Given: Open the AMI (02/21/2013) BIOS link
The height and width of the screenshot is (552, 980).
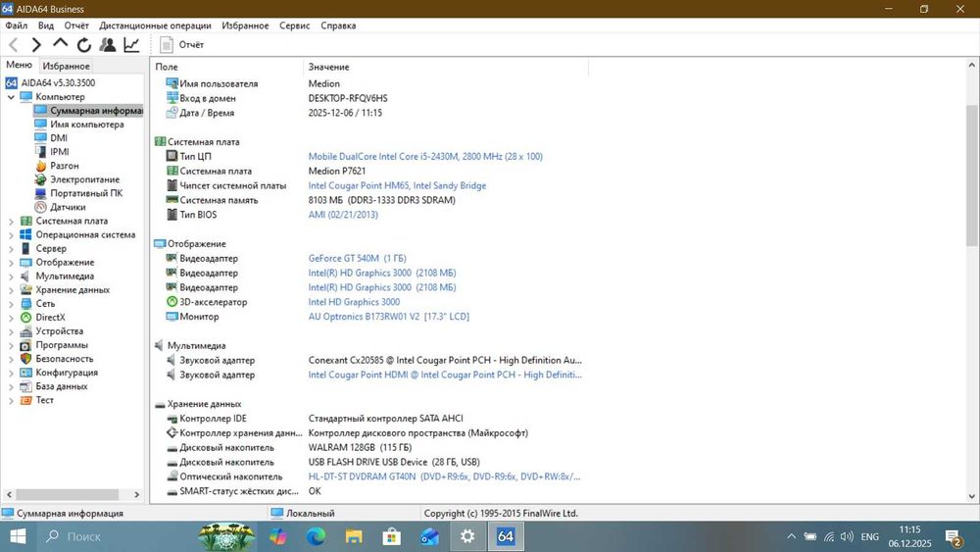Looking at the screenshot, I should [342, 215].
